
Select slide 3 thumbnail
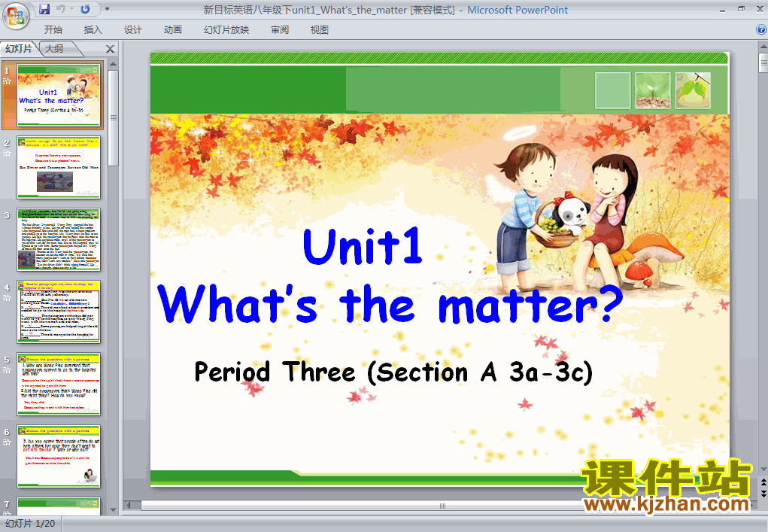tap(59, 239)
